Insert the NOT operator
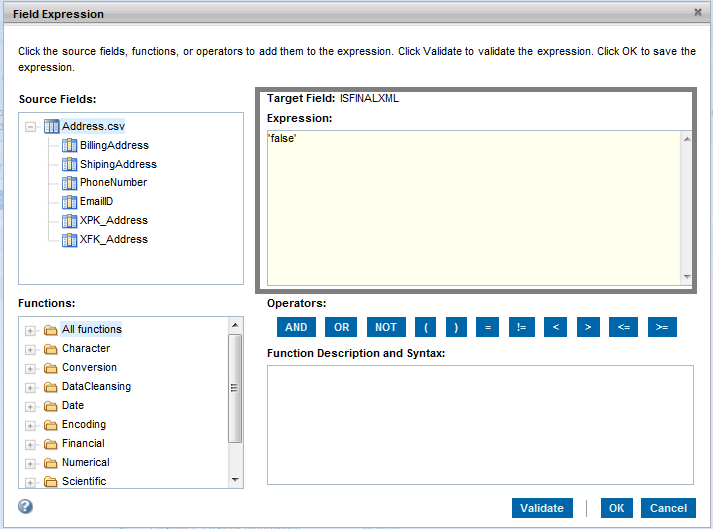This screenshot has width=713, height=529. click(386, 327)
